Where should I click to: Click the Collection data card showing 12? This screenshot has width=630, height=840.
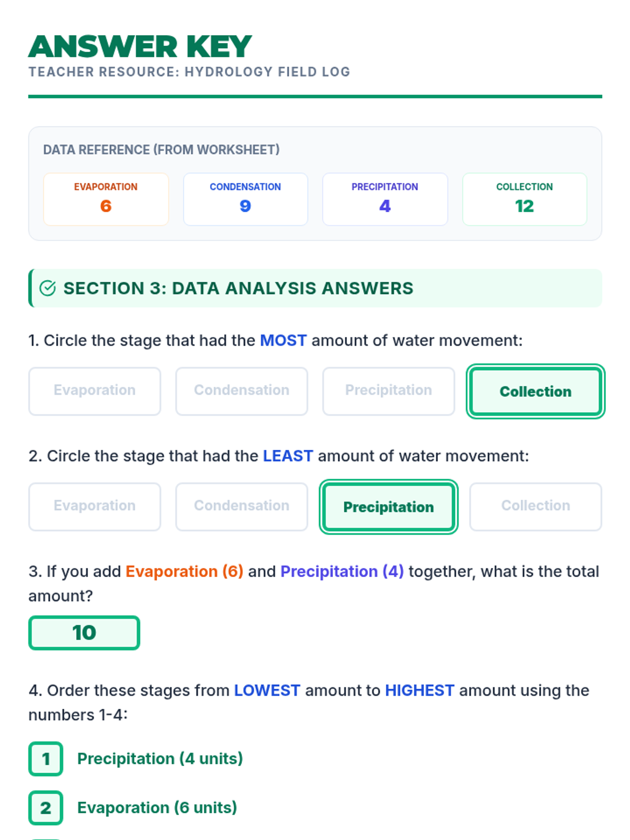524,199
